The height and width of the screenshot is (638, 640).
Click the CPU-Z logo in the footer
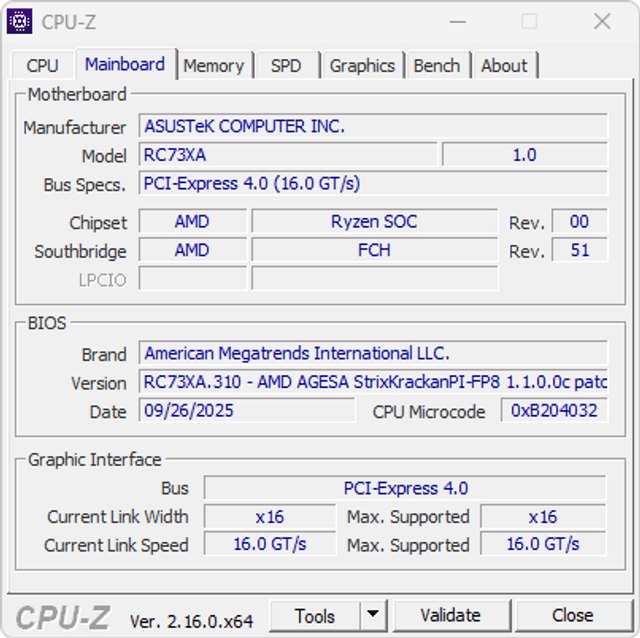63,617
